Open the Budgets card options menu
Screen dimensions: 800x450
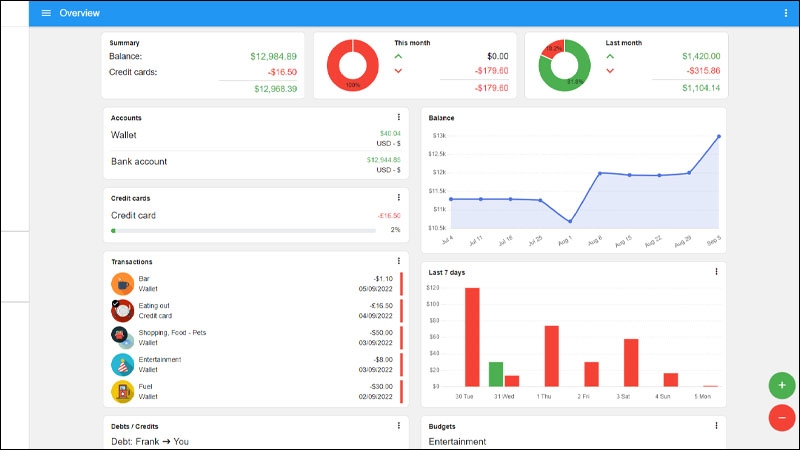click(x=716, y=426)
